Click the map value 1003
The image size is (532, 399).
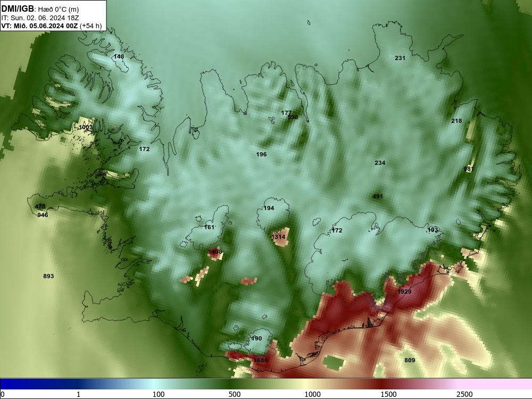[x=86, y=127]
